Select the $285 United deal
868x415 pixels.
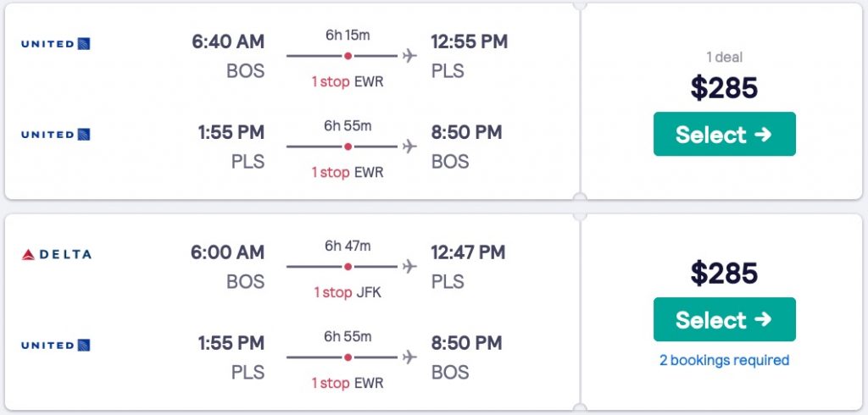coord(724,135)
